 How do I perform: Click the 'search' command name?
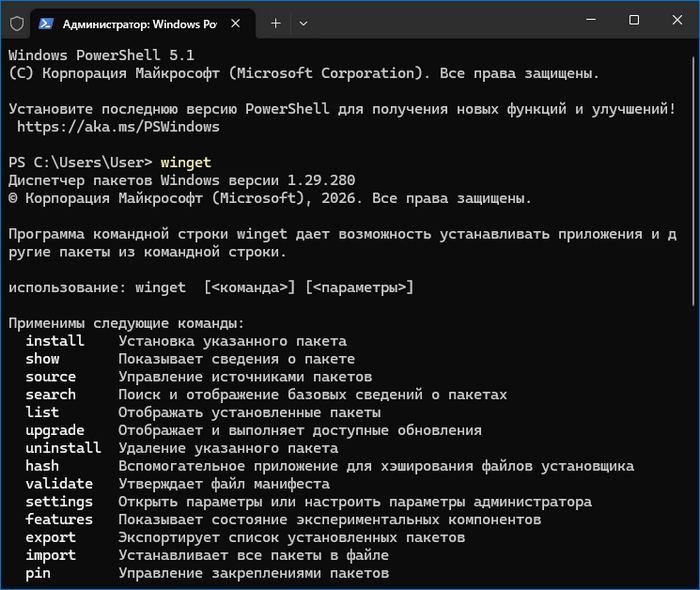50,395
